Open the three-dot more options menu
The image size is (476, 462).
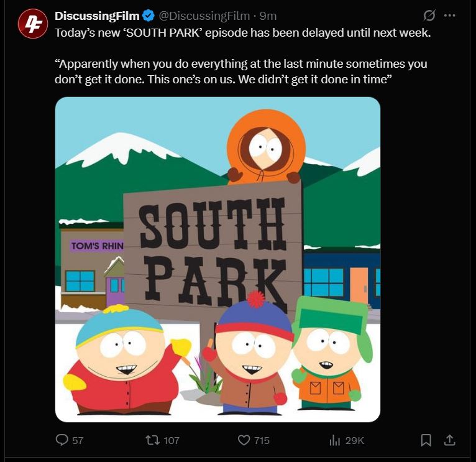[449, 15]
